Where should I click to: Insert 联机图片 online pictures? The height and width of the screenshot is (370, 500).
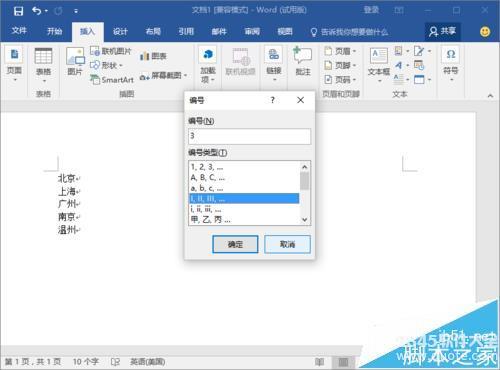[111, 51]
